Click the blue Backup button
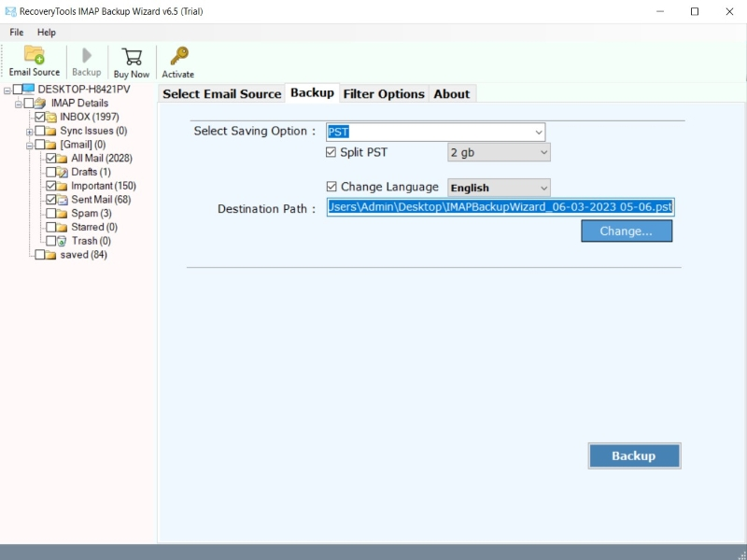Screen dimensions: 747x560 pos(635,455)
